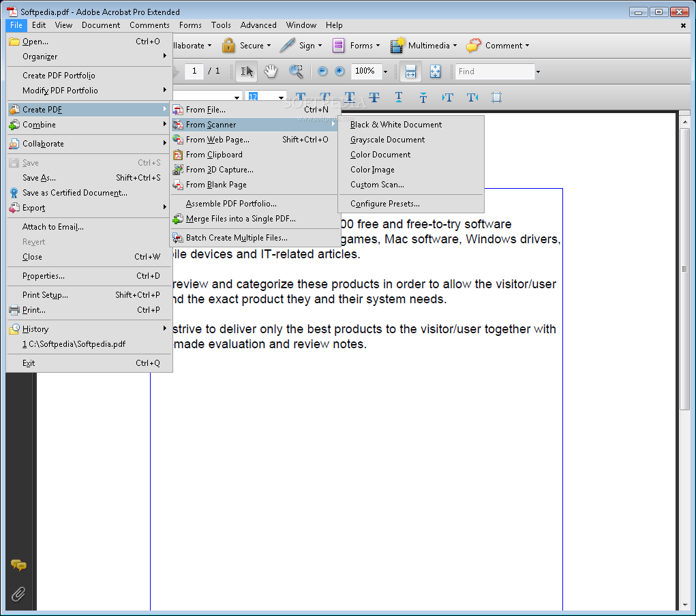Choose Merge Files into a Single PDF
Viewport: 696px width, 616px height.
coord(254,219)
